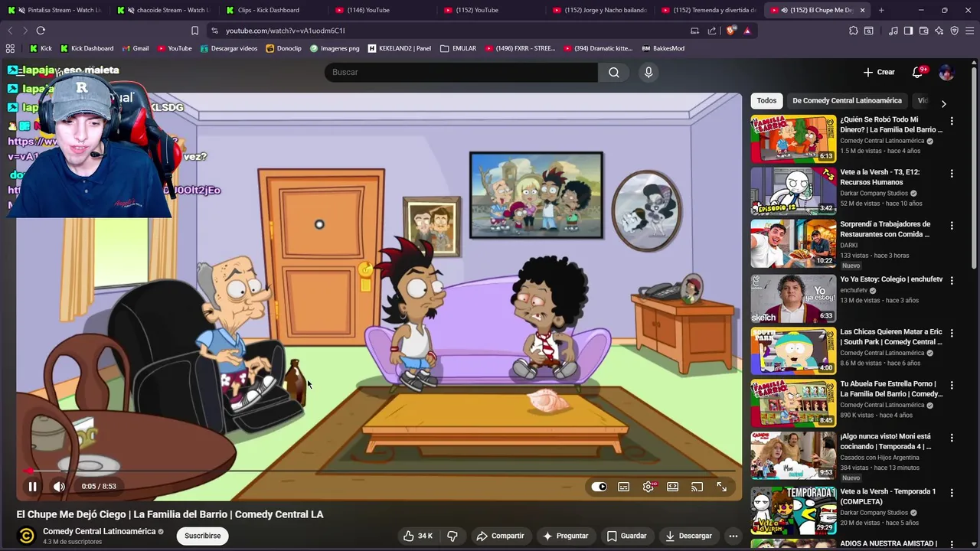Open the Brave Rewards triangle icon
This screenshot has width=980, height=551.
(747, 31)
